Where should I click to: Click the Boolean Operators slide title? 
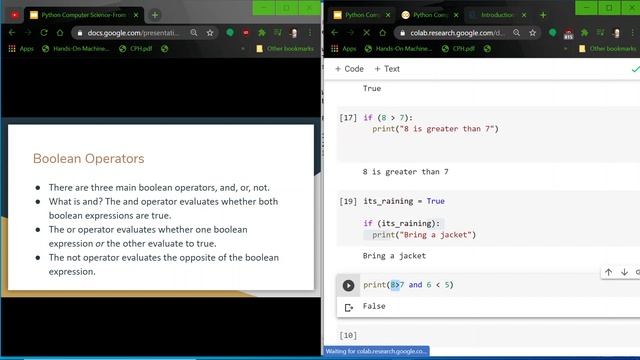(89, 159)
